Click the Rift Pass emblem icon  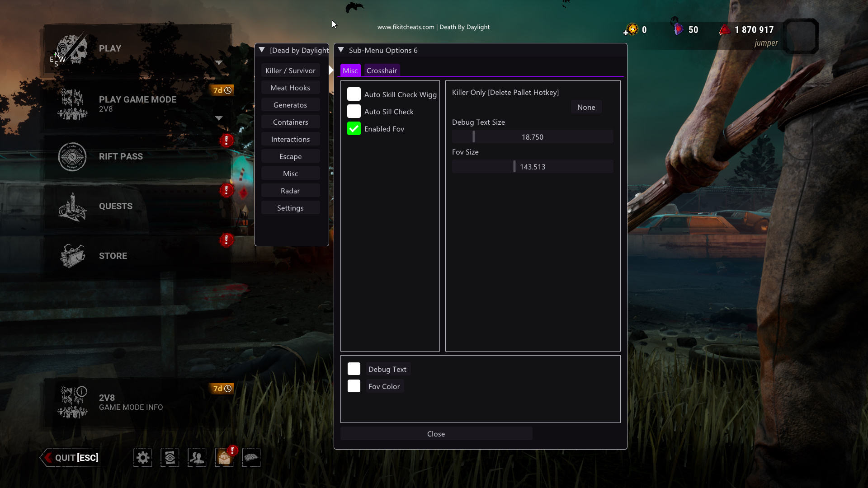point(72,157)
